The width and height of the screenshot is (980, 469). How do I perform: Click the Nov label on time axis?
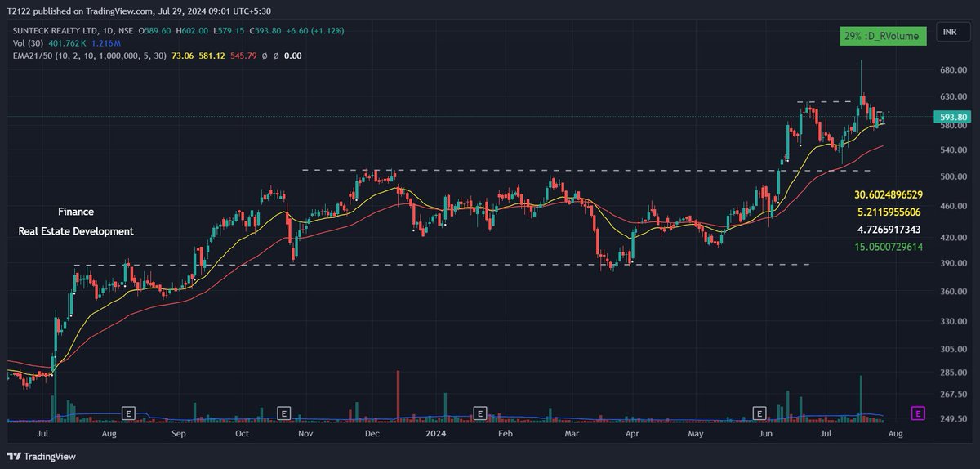pos(305,433)
